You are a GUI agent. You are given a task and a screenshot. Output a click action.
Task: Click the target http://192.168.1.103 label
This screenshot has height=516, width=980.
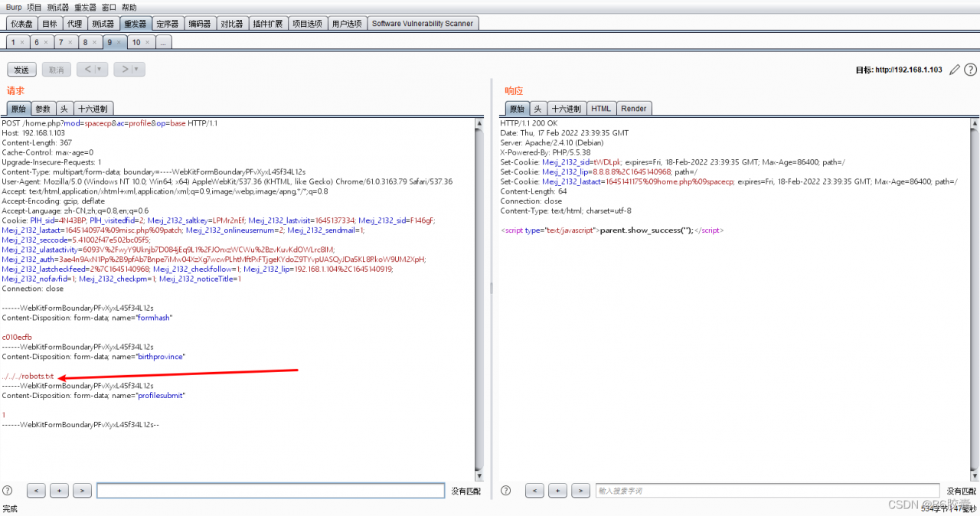pyautogui.click(x=899, y=70)
